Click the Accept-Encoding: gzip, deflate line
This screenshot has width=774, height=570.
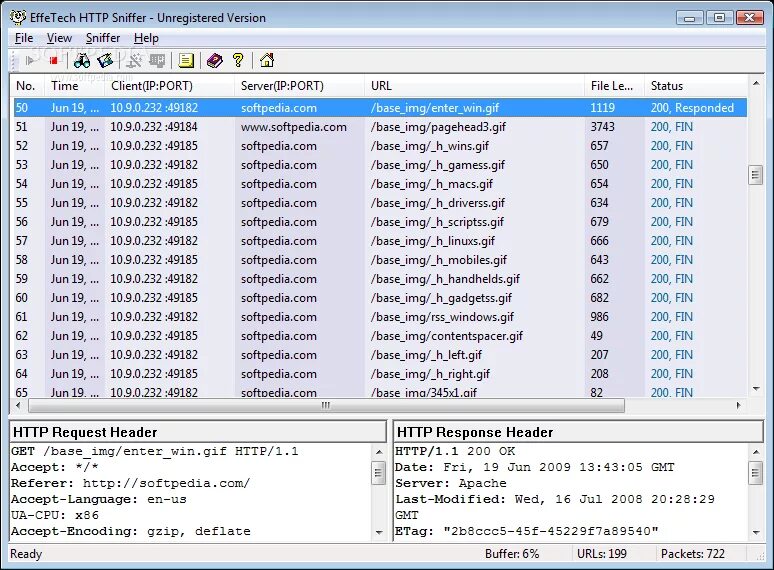[131, 532]
